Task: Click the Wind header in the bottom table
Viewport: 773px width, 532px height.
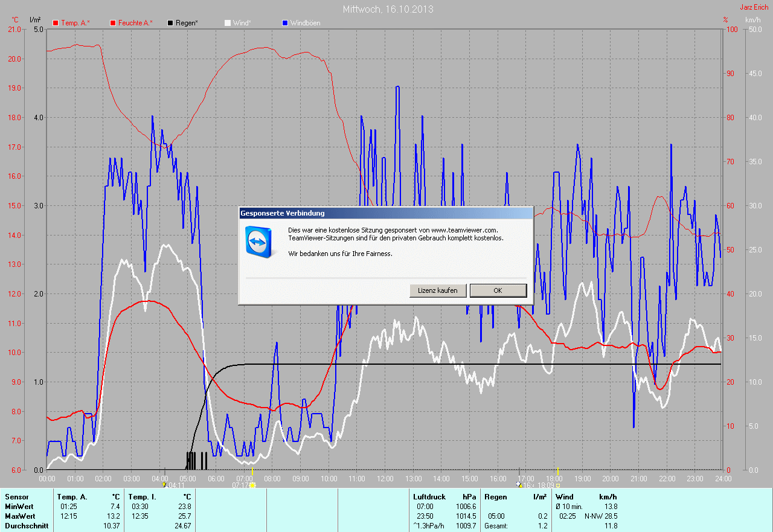Action: pyautogui.click(x=565, y=497)
